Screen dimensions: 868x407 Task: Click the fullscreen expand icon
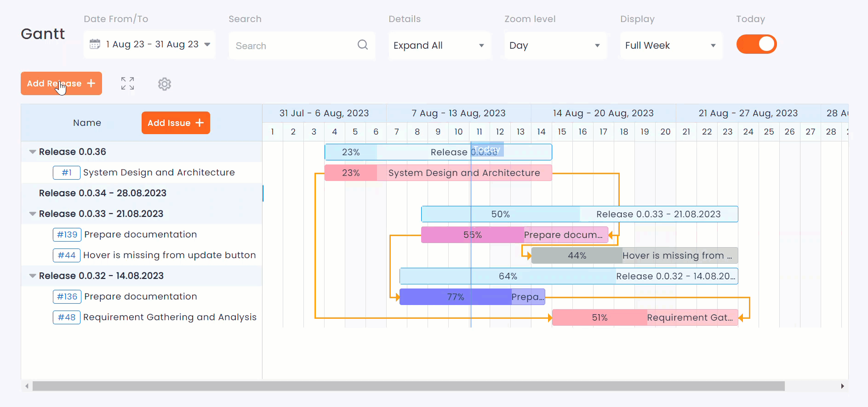click(x=127, y=84)
